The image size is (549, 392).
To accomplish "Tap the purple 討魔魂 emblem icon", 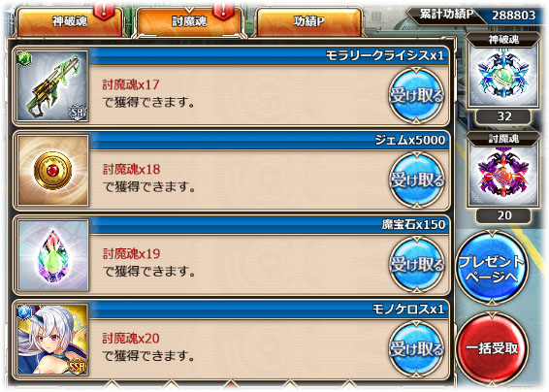I will tap(502, 176).
